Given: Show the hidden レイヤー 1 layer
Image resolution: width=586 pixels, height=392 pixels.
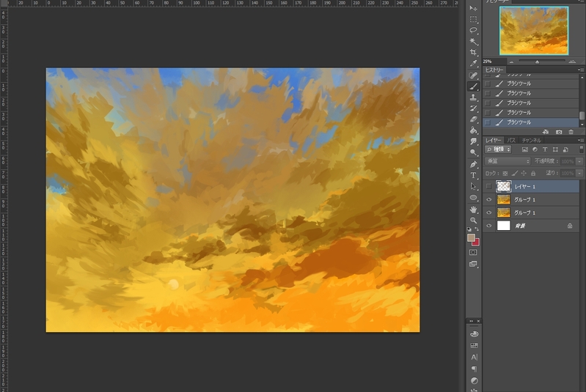Looking at the screenshot, I should [488, 186].
